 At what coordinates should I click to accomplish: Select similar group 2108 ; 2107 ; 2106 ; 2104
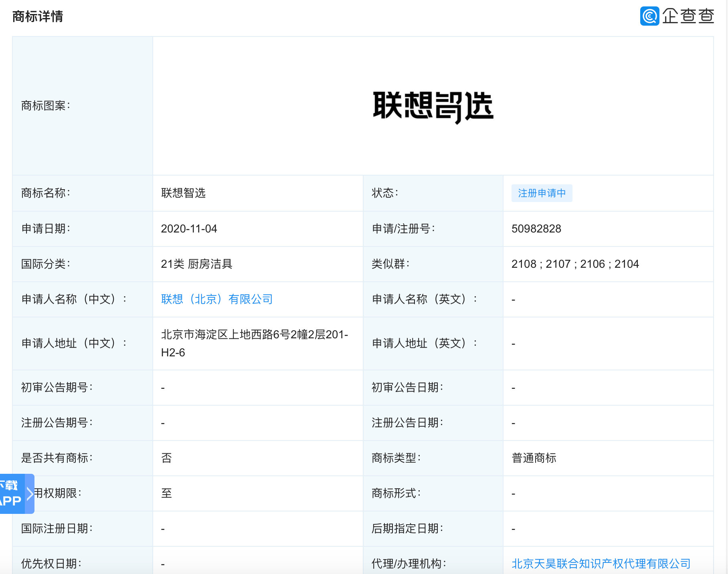(x=575, y=264)
